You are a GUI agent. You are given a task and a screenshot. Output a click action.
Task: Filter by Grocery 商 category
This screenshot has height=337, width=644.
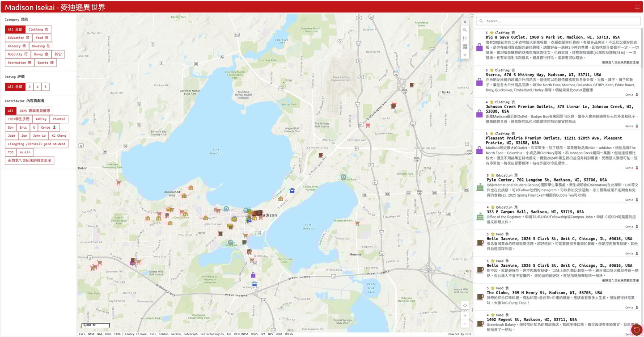coord(17,46)
